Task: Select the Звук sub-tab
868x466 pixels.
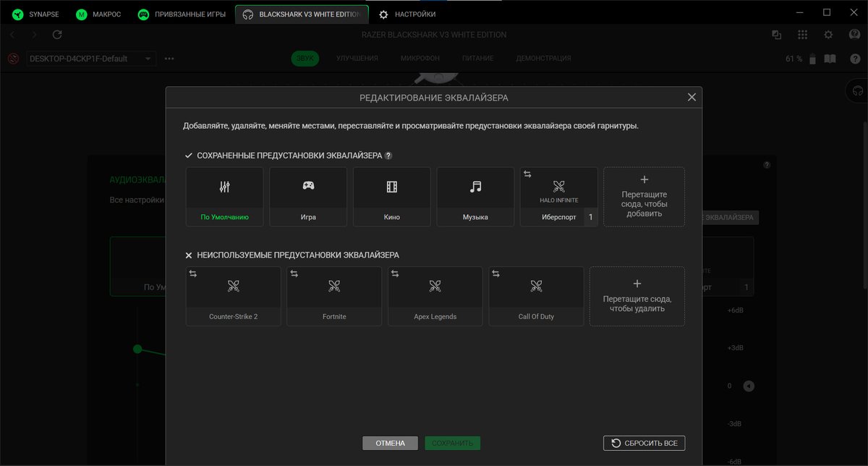Action: (x=305, y=59)
